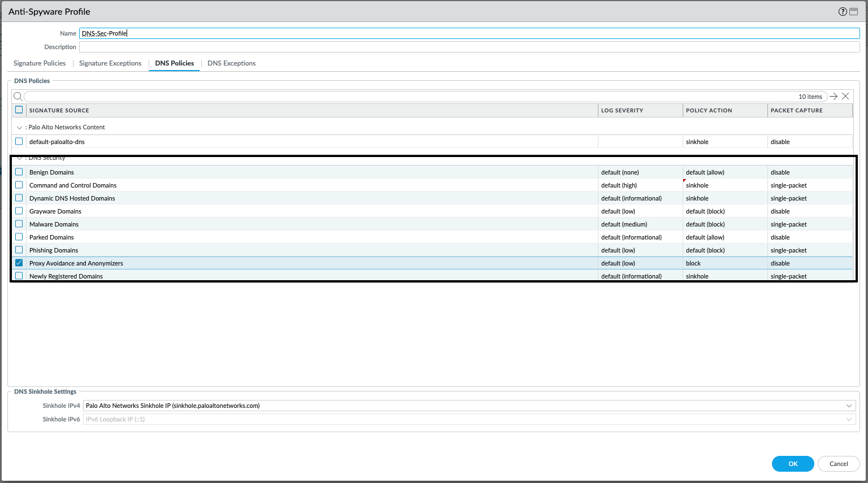The image size is (868, 483).
Task: Open the DNS Exceptions tab
Action: coord(232,63)
